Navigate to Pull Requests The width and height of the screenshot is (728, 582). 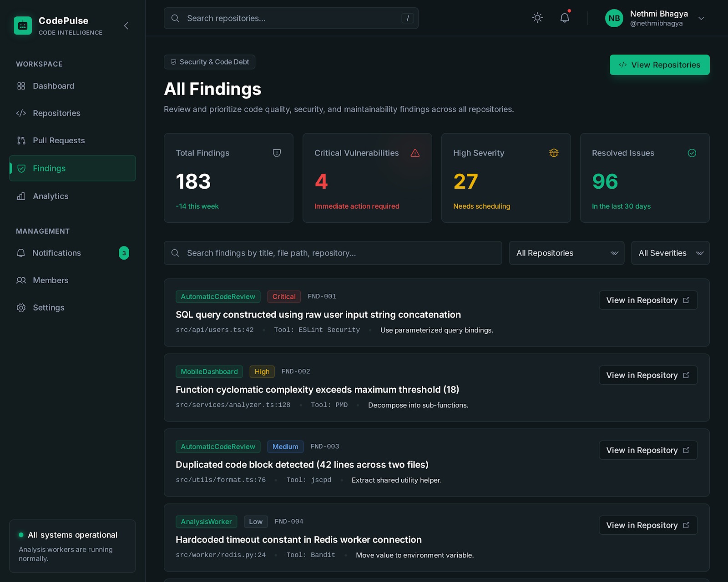click(x=72, y=140)
